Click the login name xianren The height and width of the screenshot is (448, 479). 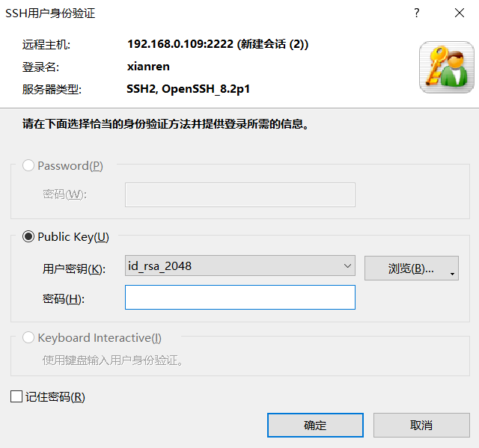pos(148,67)
